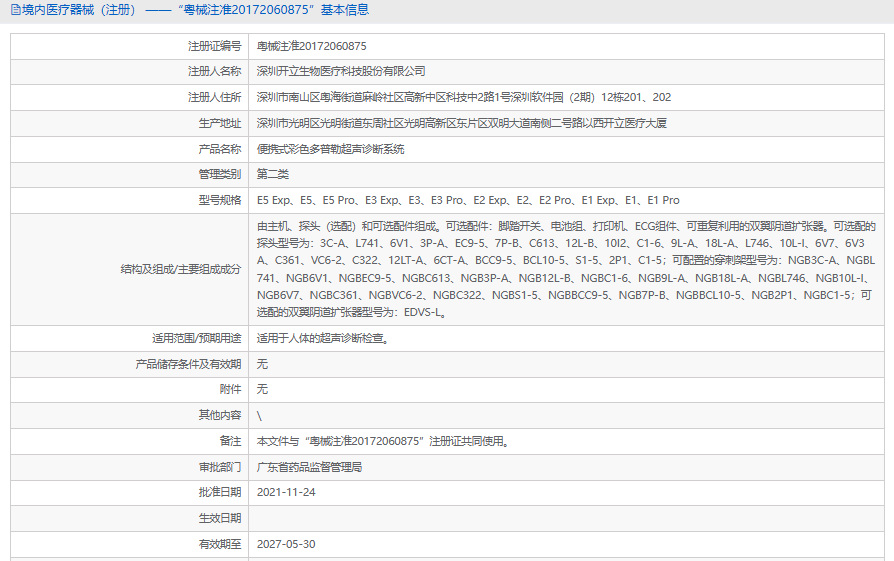Viewport: 894px width, 561px height.
Task: Click the document icon before the 境内医疗器械 title
Action: [15, 10]
